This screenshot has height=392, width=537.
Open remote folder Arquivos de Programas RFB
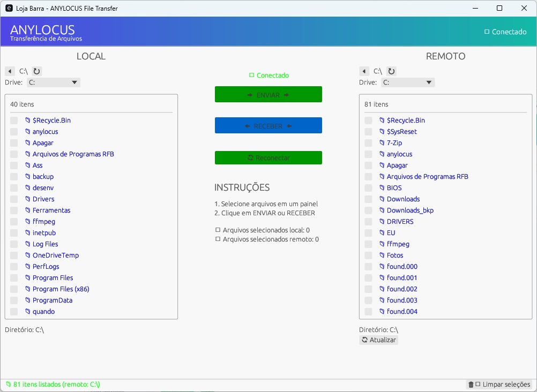coord(428,176)
